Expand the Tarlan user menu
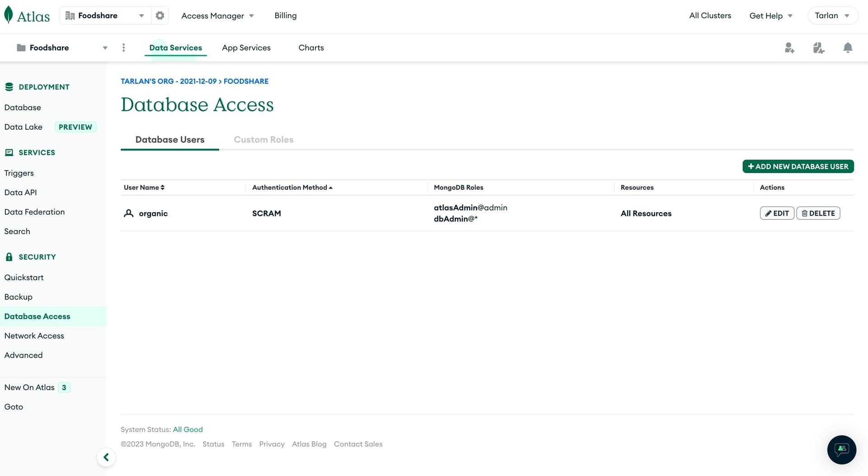This screenshot has height=476, width=868. tap(832, 15)
